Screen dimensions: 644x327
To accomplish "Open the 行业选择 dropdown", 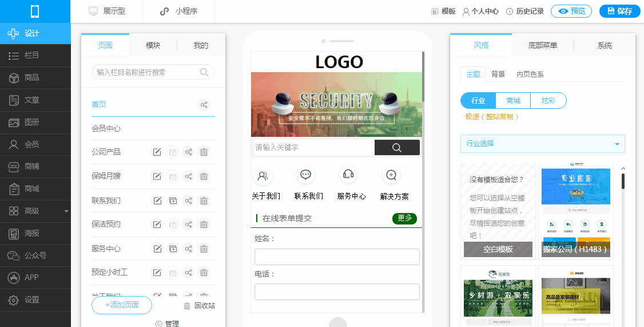I will (543, 144).
